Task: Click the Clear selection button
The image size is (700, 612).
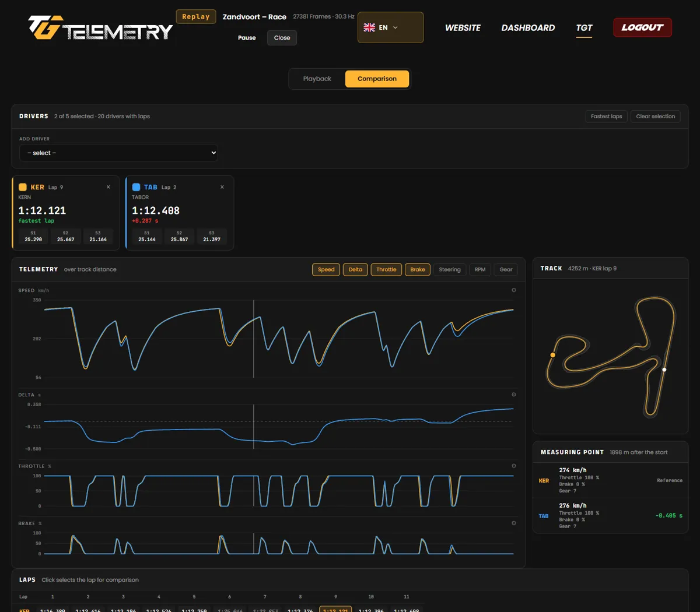Action: click(x=655, y=117)
